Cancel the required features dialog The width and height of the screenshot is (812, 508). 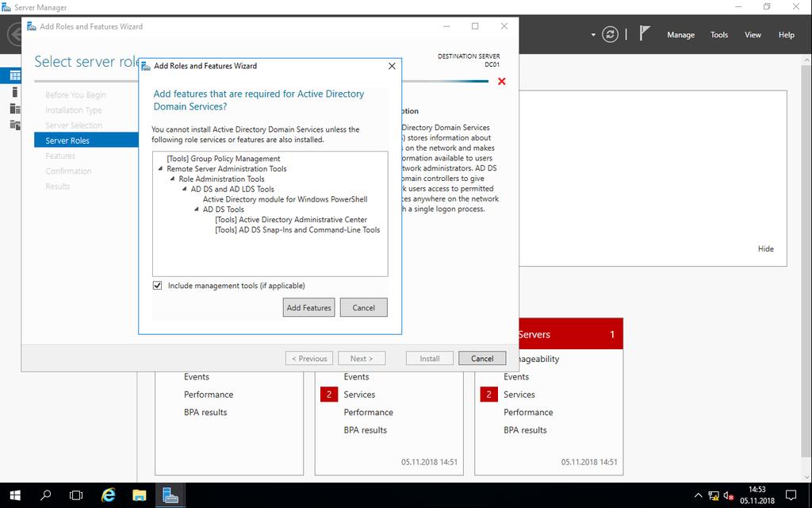[x=363, y=307]
